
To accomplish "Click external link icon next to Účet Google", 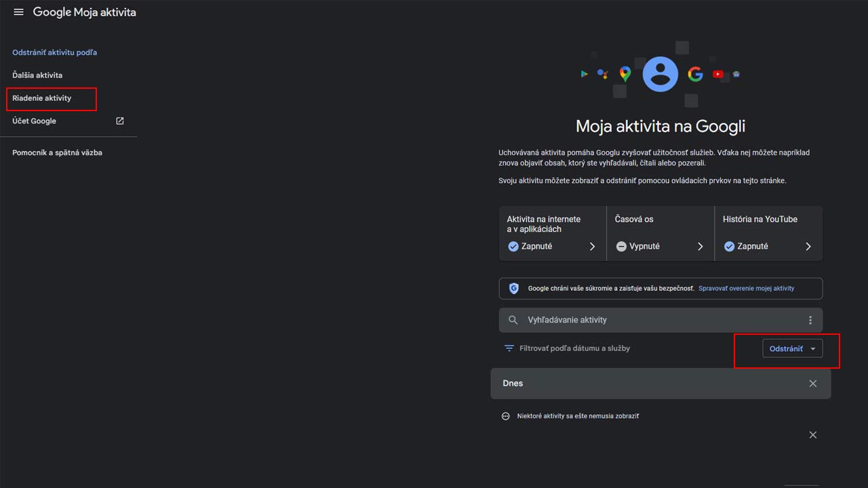I will click(120, 121).
